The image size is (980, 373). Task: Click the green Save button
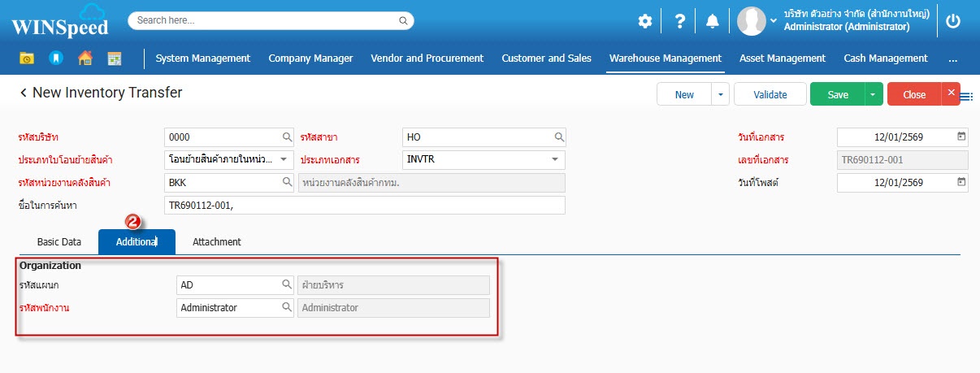point(837,94)
